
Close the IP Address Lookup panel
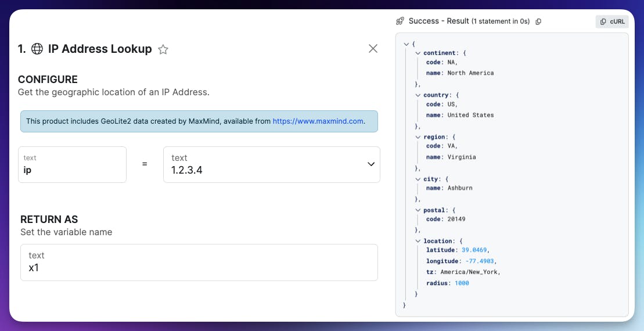point(373,49)
